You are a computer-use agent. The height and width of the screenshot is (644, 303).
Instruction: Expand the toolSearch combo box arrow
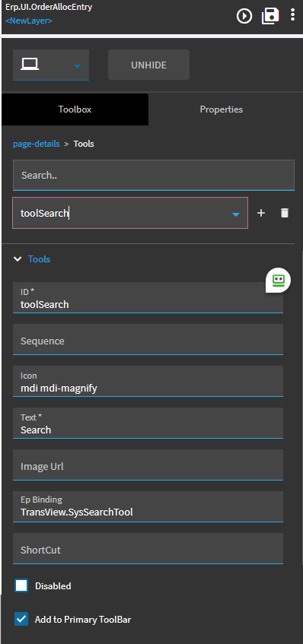(235, 214)
